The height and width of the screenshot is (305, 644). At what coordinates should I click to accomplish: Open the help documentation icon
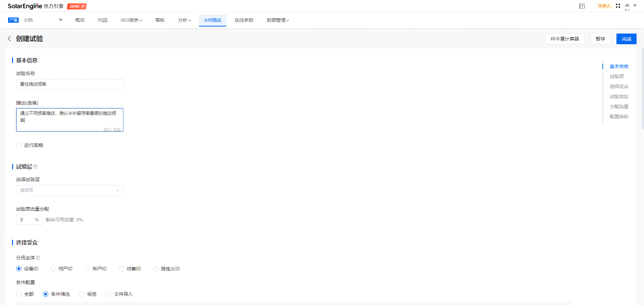point(582,6)
